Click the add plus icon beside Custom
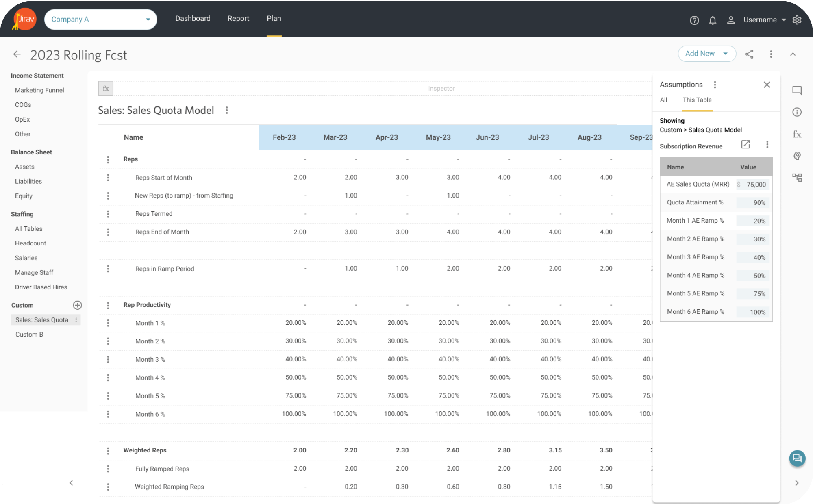This screenshot has width=813, height=504. pyautogui.click(x=77, y=305)
